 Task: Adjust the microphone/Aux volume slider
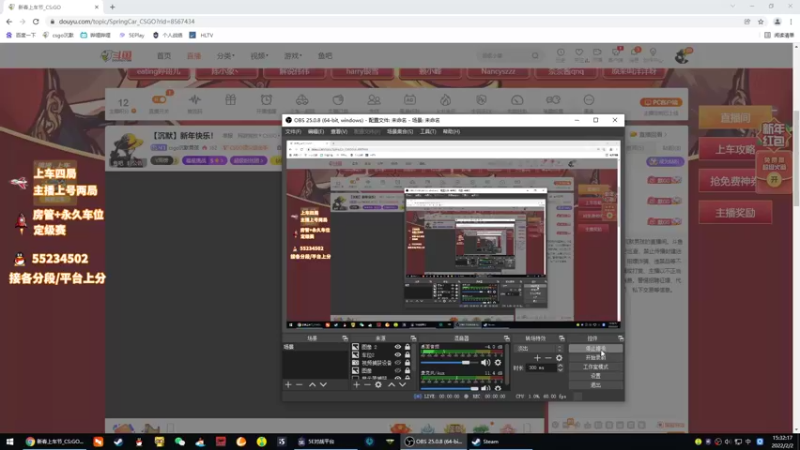click(449, 388)
